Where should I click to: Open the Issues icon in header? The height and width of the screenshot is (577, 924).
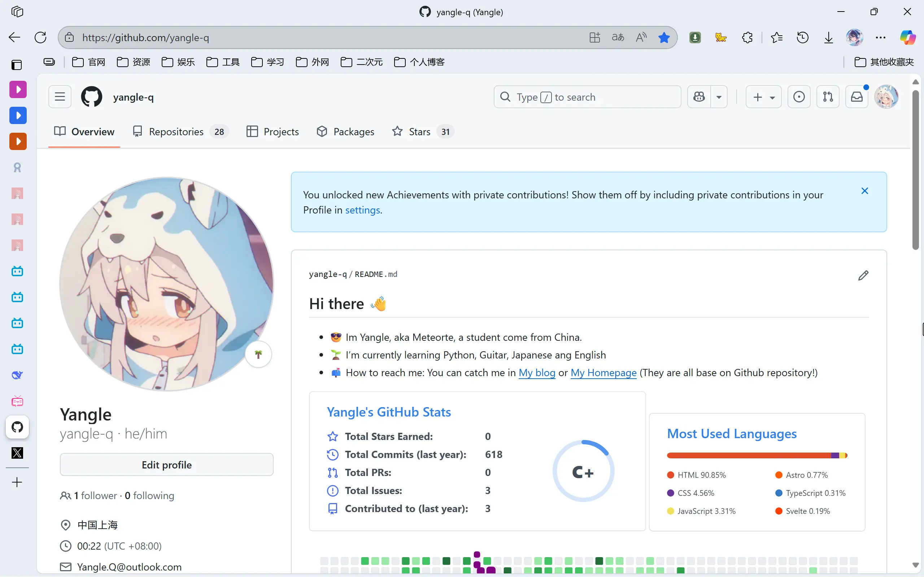(799, 97)
